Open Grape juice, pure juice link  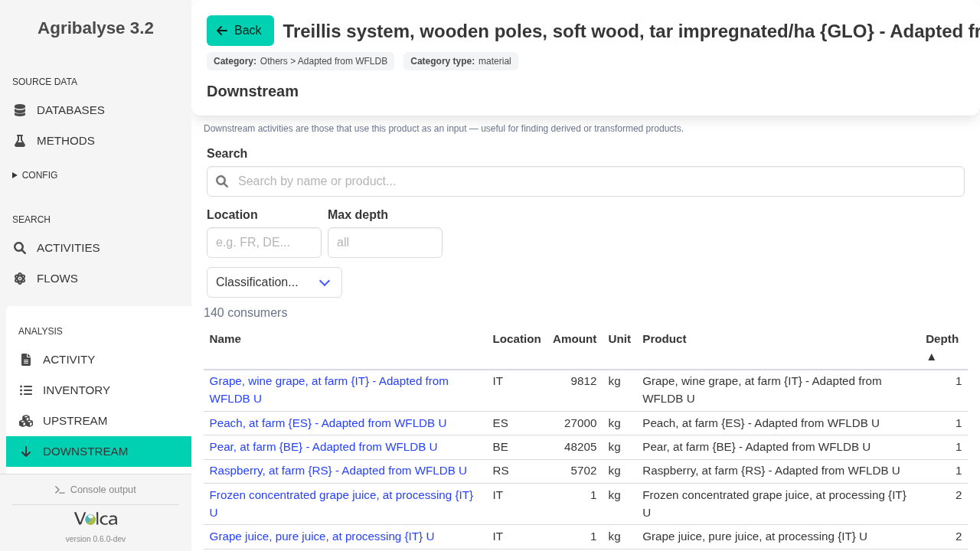322,536
